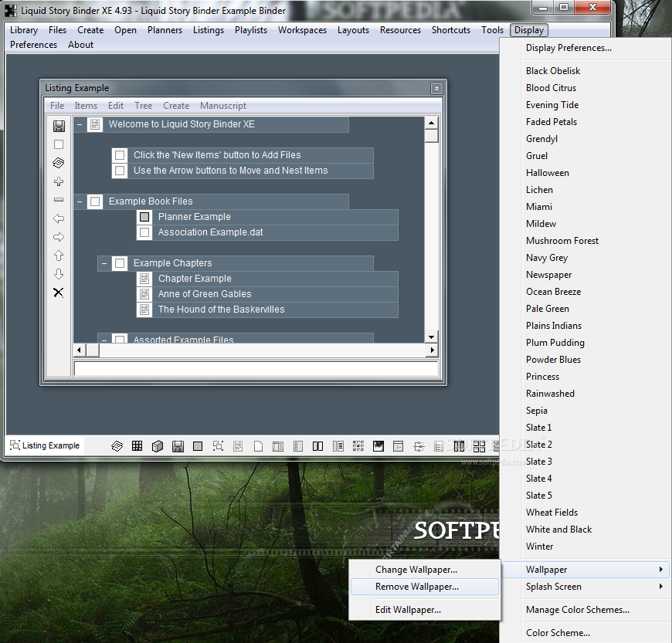Screen dimensions: 672x643
Task: Open the Splash Screen submenu
Action: [x=585, y=587]
